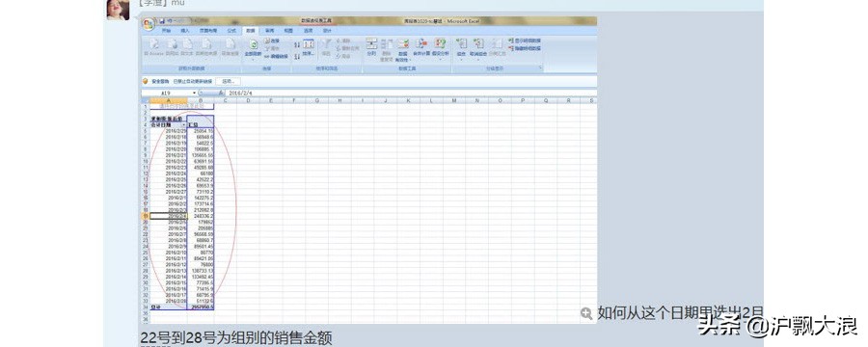Click From Other Sources icon

206,44
